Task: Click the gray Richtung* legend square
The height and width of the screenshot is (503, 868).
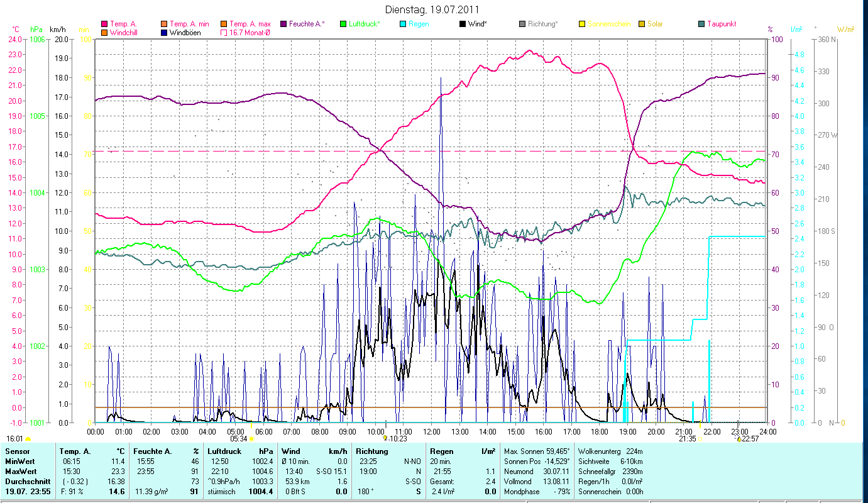Action: [x=522, y=24]
